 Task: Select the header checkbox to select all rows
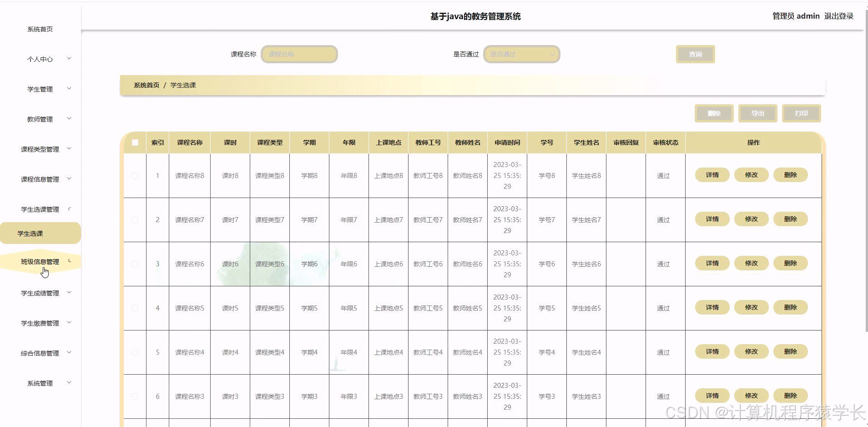click(135, 142)
